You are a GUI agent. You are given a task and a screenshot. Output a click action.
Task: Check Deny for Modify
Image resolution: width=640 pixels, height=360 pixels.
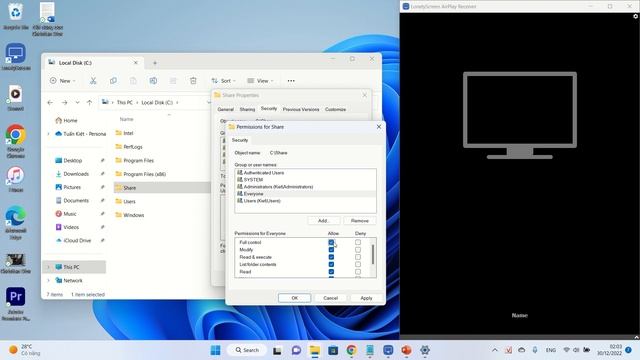point(358,250)
